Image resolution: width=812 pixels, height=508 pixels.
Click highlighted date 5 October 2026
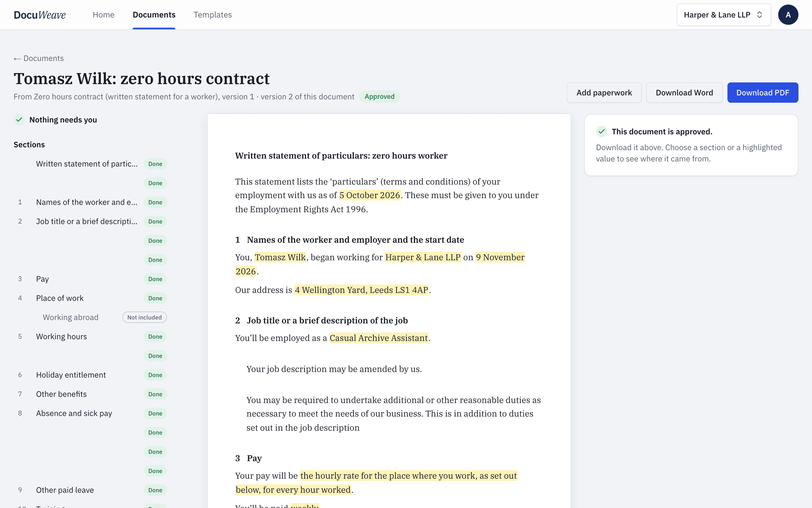pos(370,195)
